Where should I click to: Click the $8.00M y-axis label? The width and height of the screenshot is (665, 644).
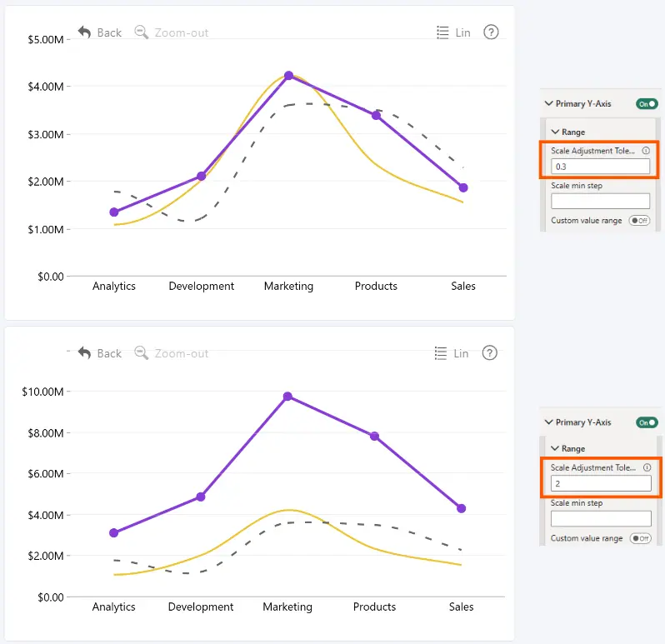(x=46, y=433)
